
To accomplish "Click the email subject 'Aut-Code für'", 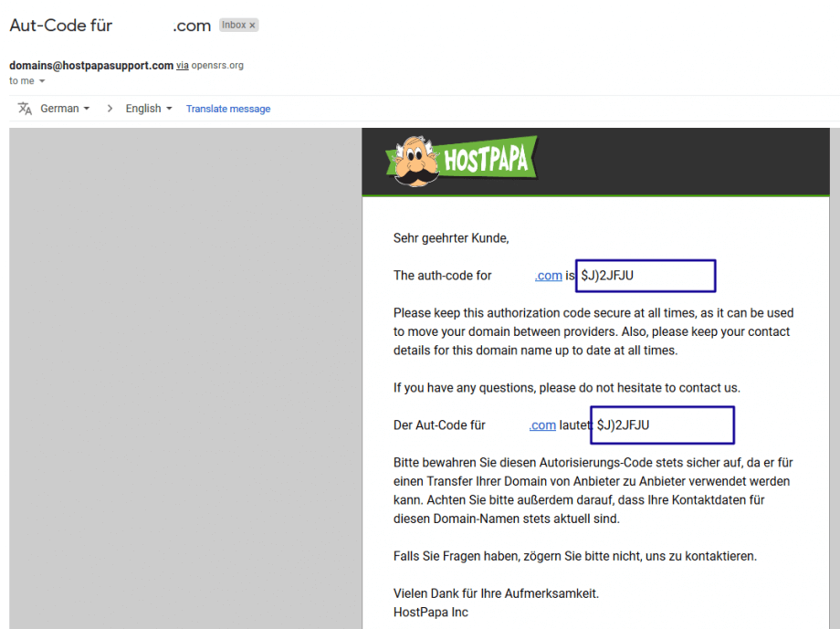I will [x=61, y=26].
